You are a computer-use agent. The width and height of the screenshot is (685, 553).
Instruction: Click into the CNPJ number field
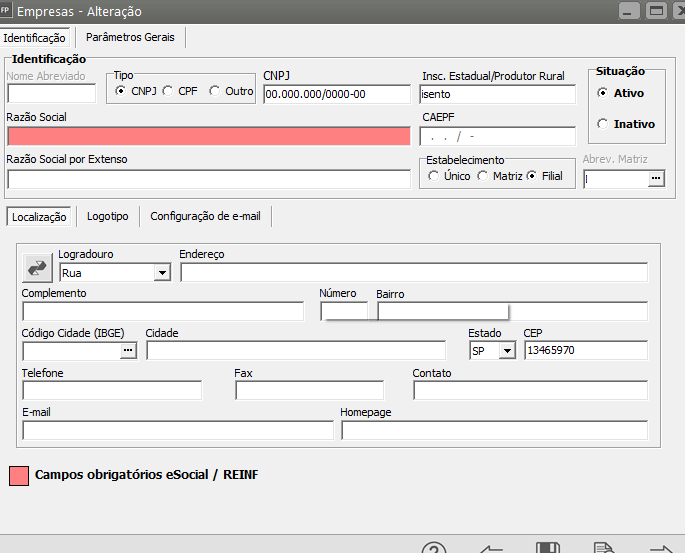337,94
